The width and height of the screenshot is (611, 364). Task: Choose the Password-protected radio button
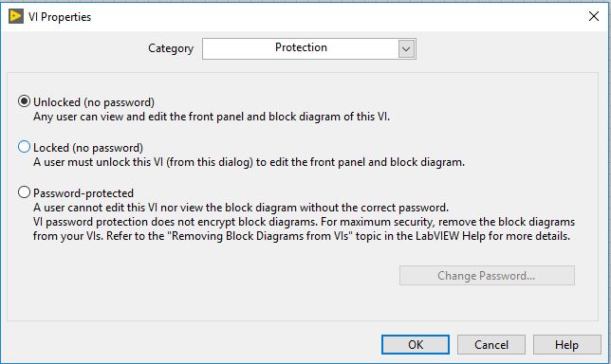click(x=24, y=192)
